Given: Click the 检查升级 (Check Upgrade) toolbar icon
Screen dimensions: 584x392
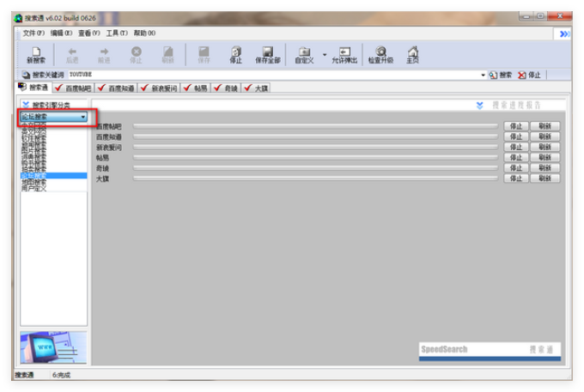Looking at the screenshot, I should pyautogui.click(x=380, y=55).
